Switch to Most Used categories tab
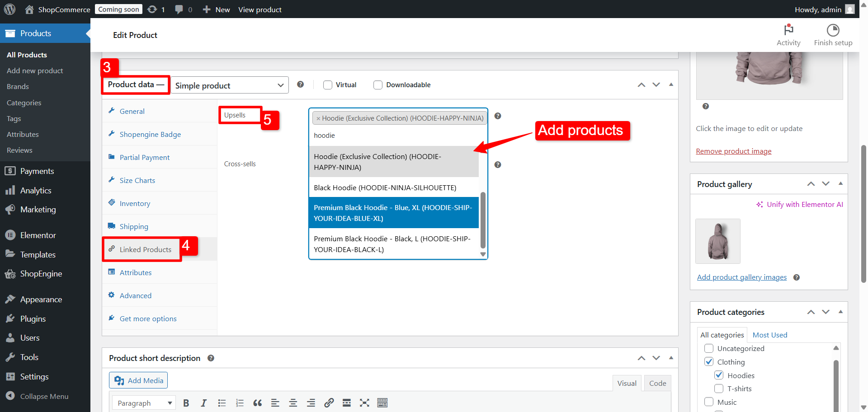 [x=770, y=335]
